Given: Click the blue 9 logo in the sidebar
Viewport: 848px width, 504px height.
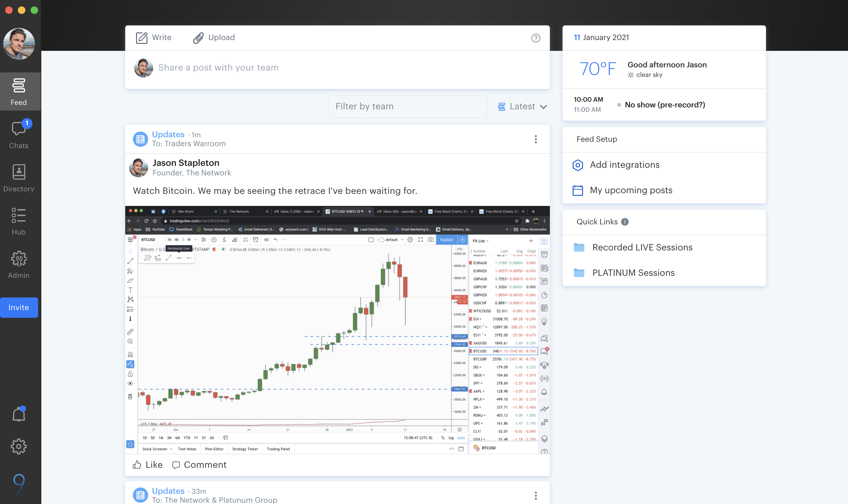Looking at the screenshot, I should [19, 484].
